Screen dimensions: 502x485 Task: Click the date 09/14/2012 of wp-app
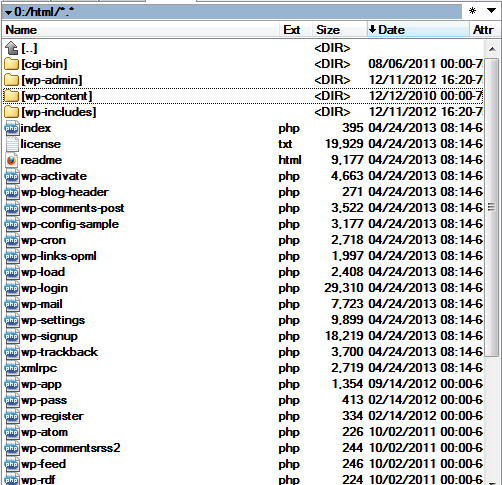(402, 384)
